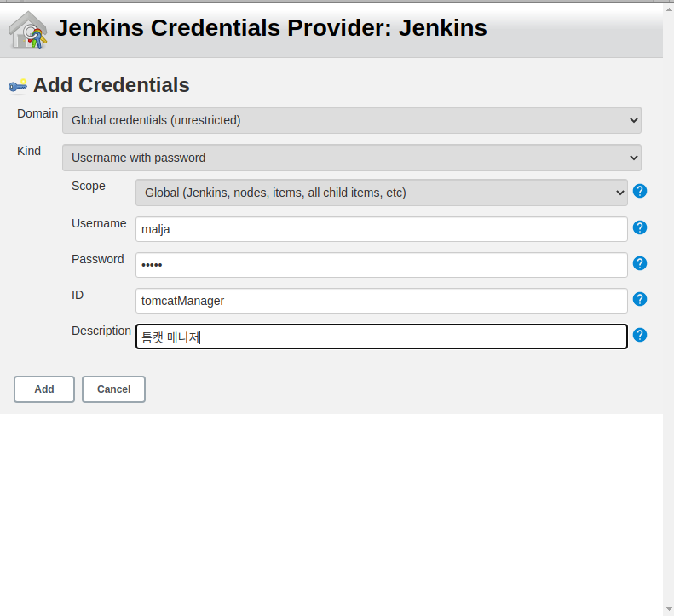Click the scrollbar down arrow

669,609
